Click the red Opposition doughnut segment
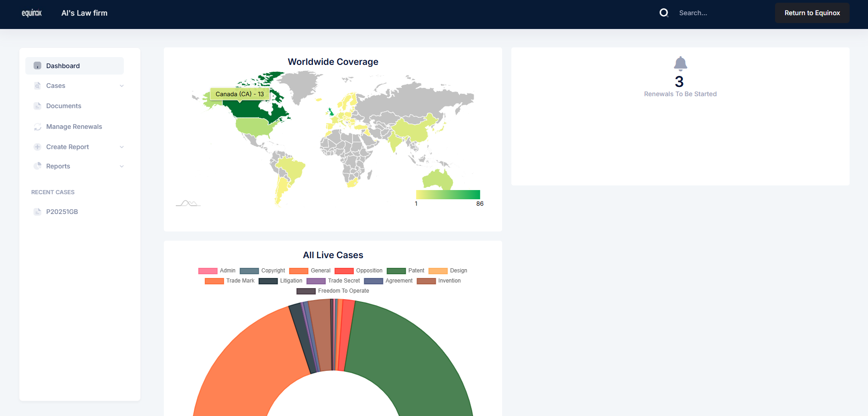This screenshot has width=868, height=416. [x=347, y=335]
